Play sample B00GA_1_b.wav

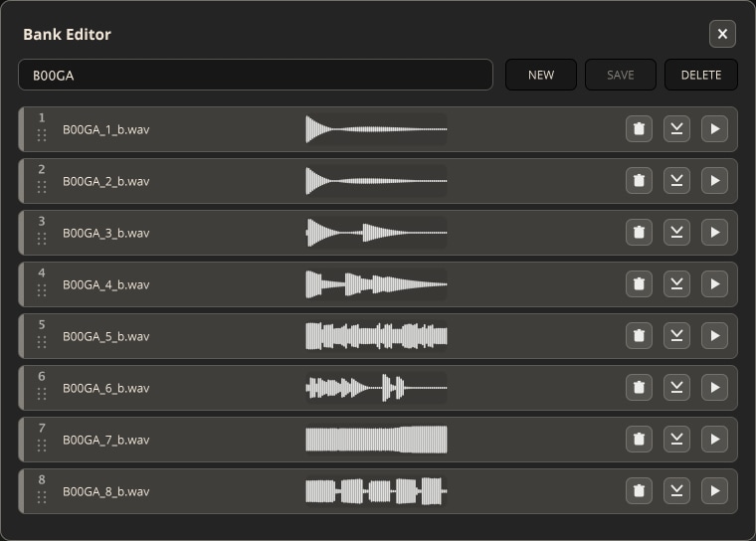714,128
